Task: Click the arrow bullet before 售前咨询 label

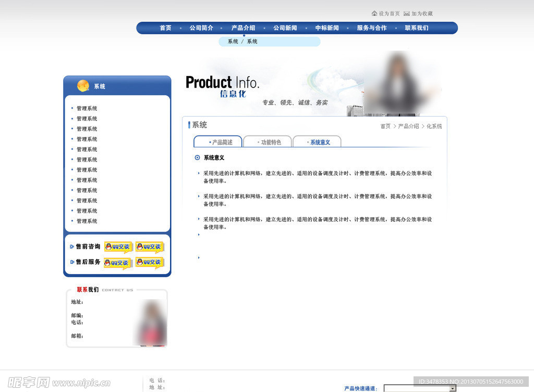Action: pyautogui.click(x=71, y=247)
